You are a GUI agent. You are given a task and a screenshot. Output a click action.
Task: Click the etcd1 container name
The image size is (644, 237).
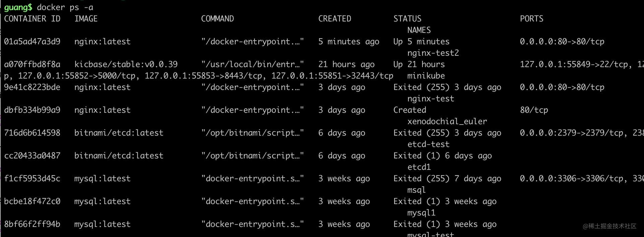(x=419, y=167)
